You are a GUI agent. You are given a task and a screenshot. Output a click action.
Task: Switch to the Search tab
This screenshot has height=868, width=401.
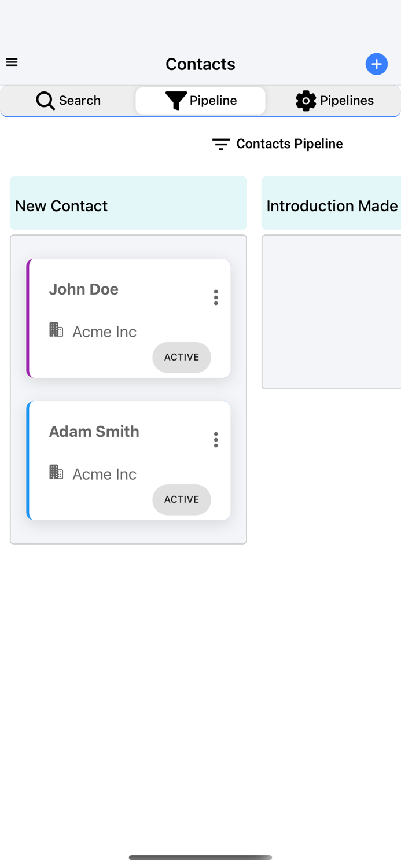tap(68, 101)
